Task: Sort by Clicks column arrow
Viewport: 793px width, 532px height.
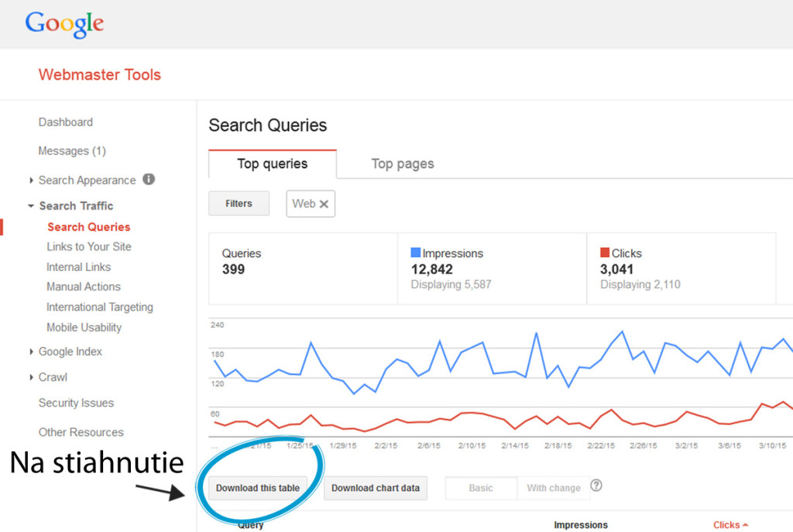Action: [745, 525]
